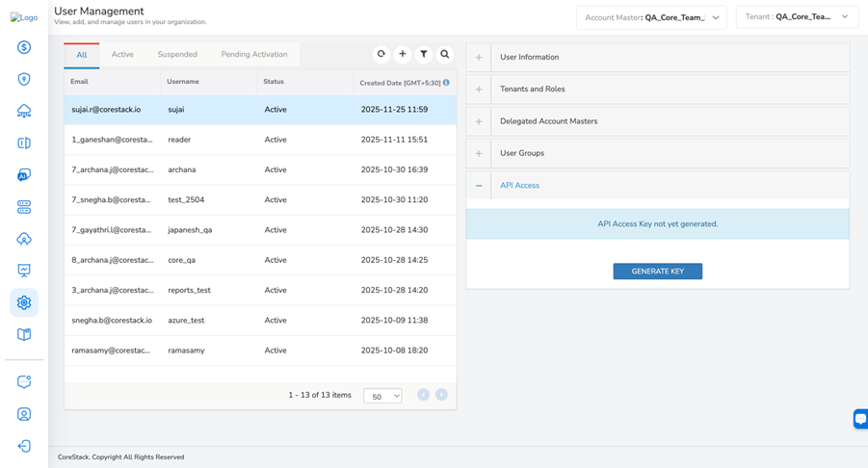Click the API Access Key not yet generated message
868x468 pixels.
point(658,224)
